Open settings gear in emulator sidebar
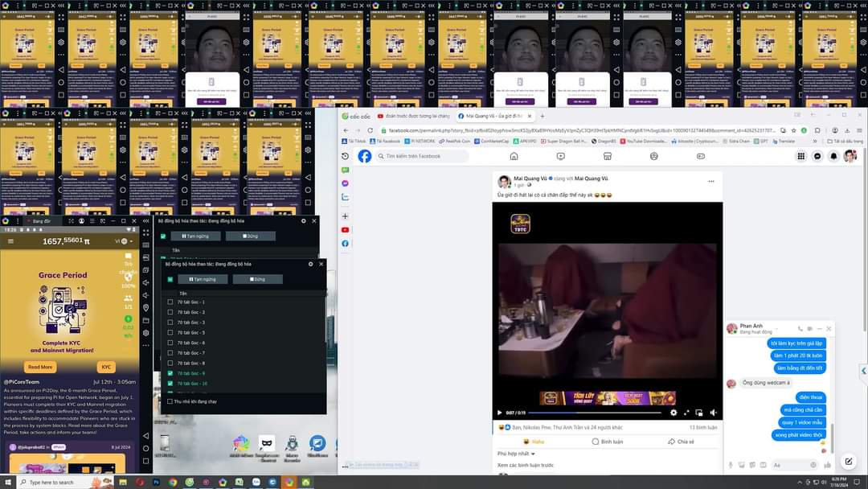 point(145,333)
